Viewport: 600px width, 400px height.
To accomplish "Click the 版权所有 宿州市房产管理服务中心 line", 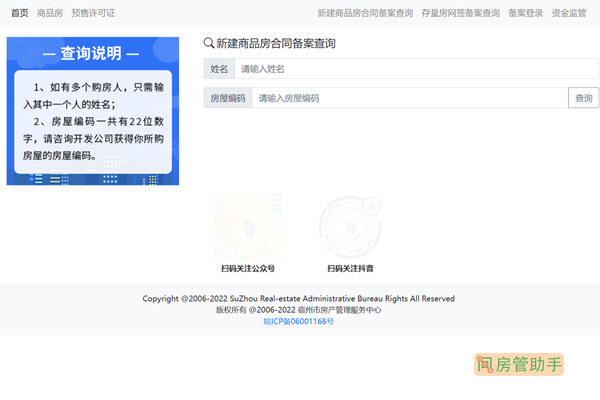I will point(298,310).
